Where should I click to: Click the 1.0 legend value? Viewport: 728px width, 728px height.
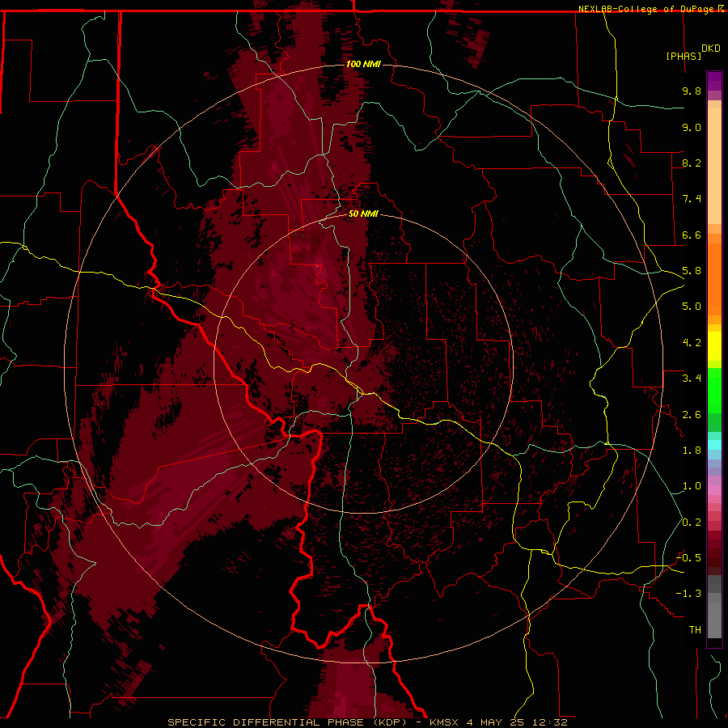point(692,487)
